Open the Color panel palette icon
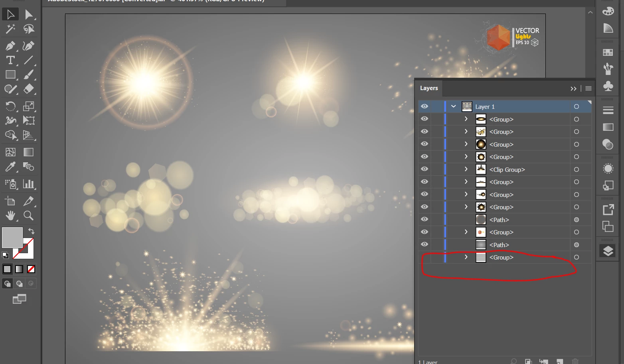 [x=608, y=11]
